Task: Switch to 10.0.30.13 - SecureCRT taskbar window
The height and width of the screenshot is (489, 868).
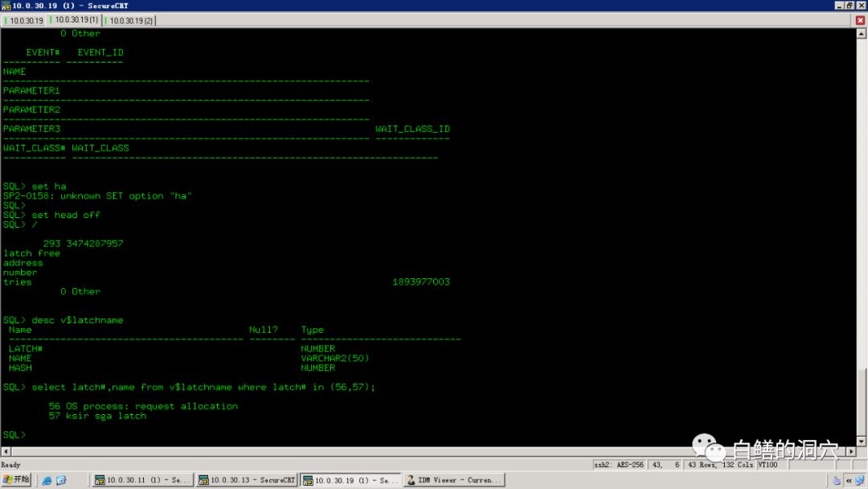Action: tap(247, 480)
